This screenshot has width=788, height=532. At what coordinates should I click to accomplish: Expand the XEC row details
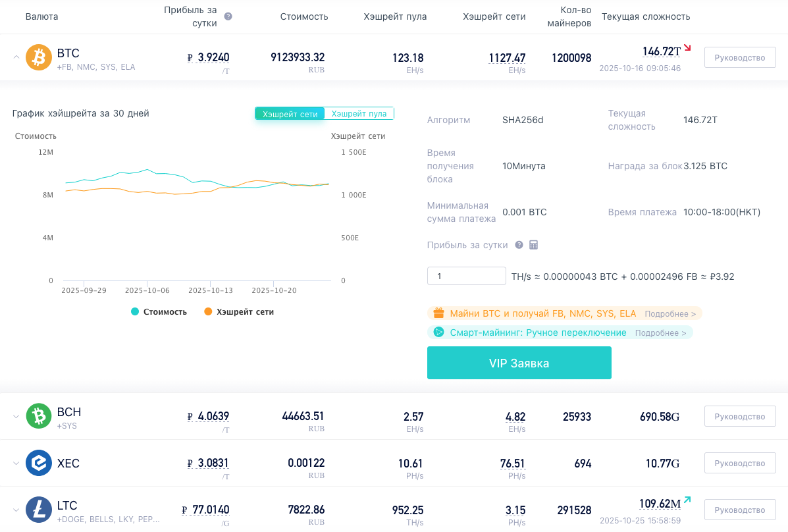[x=16, y=463]
